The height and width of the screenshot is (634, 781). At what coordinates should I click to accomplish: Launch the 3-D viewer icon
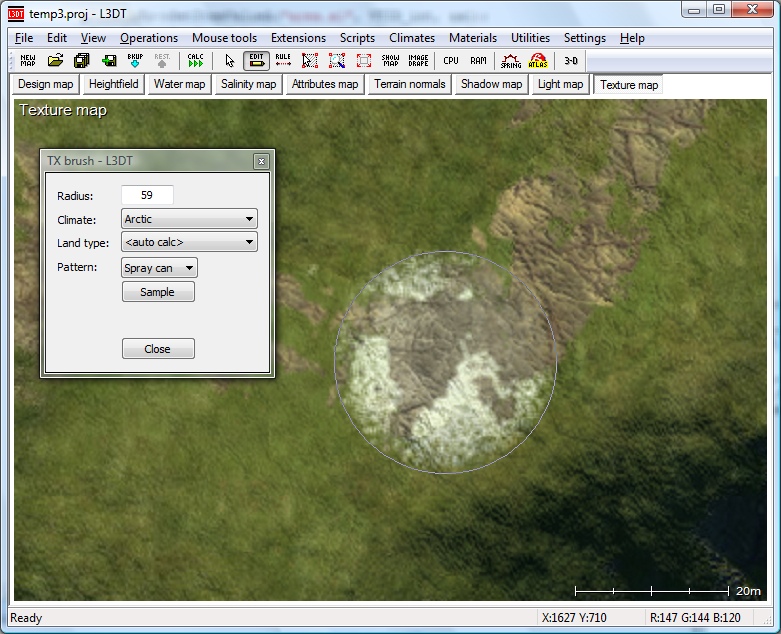(x=571, y=61)
